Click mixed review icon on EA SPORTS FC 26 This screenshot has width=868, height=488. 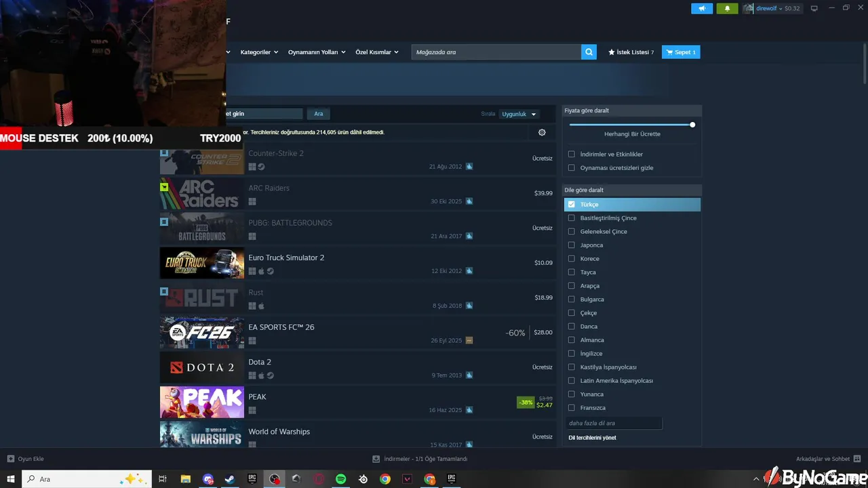point(469,340)
